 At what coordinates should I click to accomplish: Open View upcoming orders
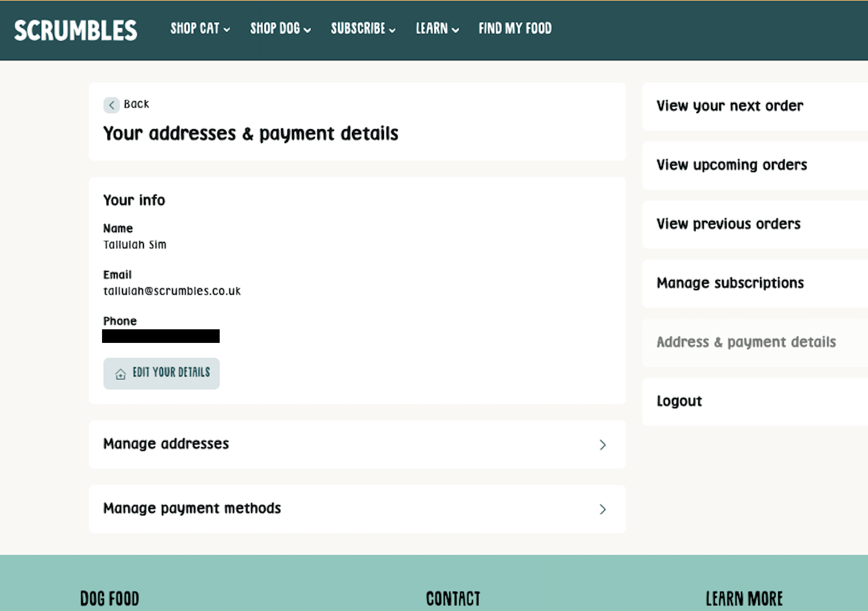tap(731, 165)
